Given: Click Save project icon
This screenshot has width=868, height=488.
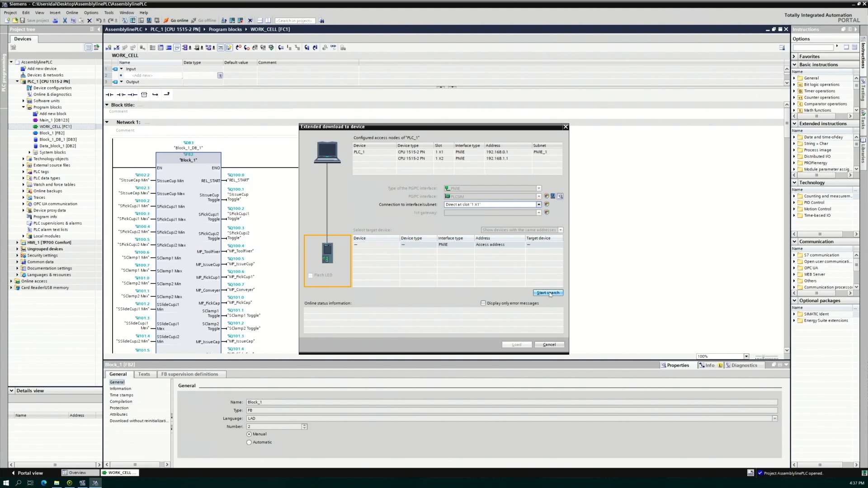Looking at the screenshot, I should pos(23,20).
